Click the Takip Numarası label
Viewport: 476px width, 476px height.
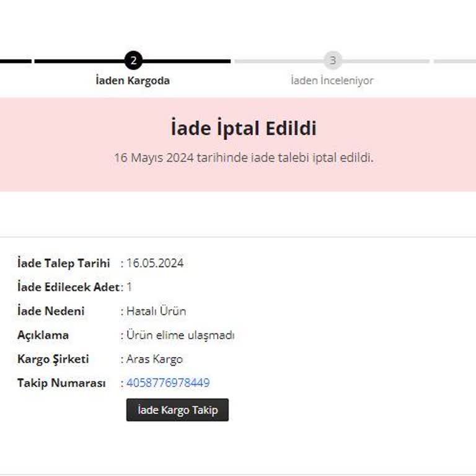(61, 383)
